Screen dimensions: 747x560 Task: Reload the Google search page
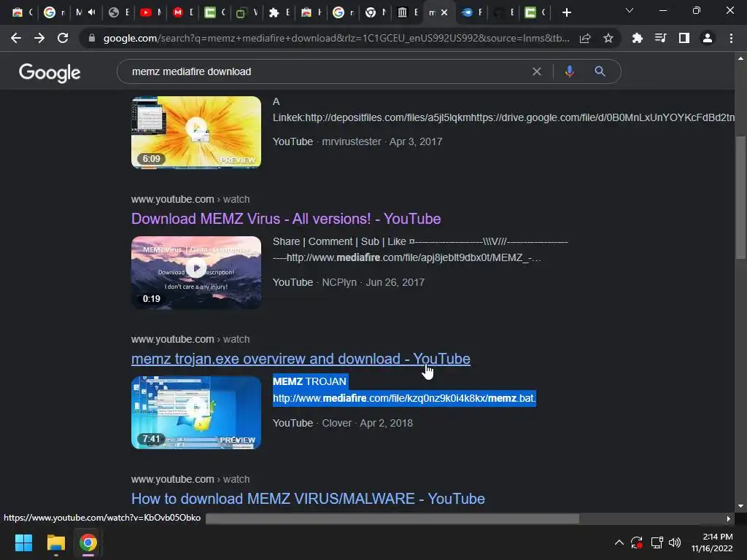(x=63, y=38)
